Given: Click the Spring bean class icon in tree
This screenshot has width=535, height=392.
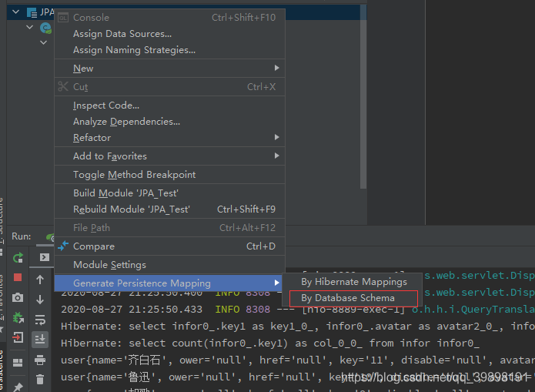Looking at the screenshot, I should pos(45,28).
